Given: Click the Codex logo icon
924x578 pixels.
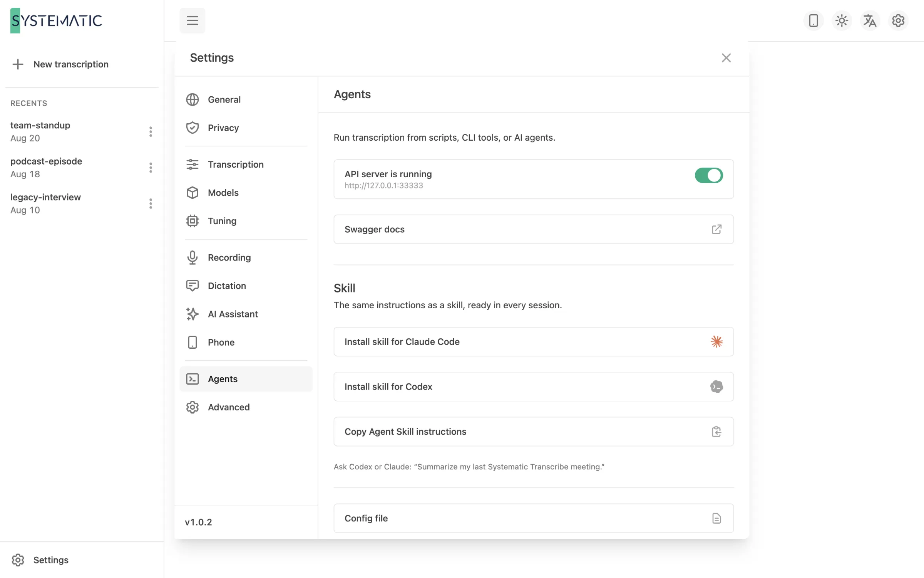Looking at the screenshot, I should point(716,386).
